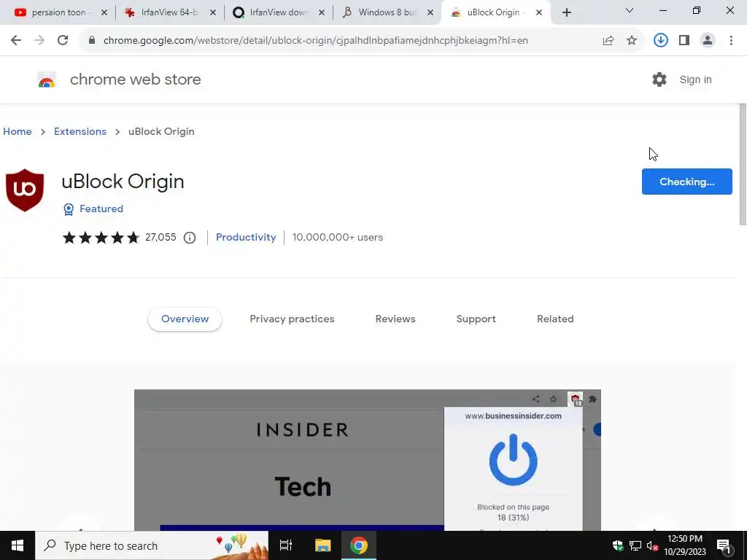Viewport: 747px width, 560px height.
Task: Click the network tray icon
Action: pyautogui.click(x=635, y=545)
